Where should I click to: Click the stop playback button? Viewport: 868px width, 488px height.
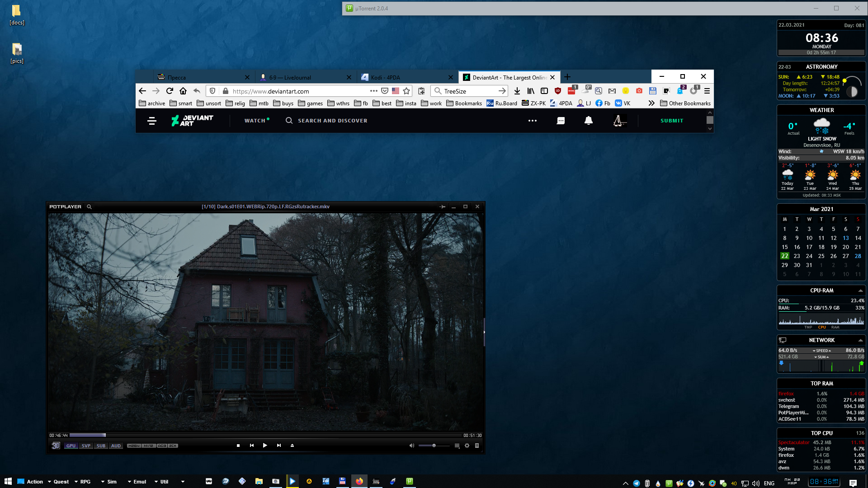click(238, 446)
